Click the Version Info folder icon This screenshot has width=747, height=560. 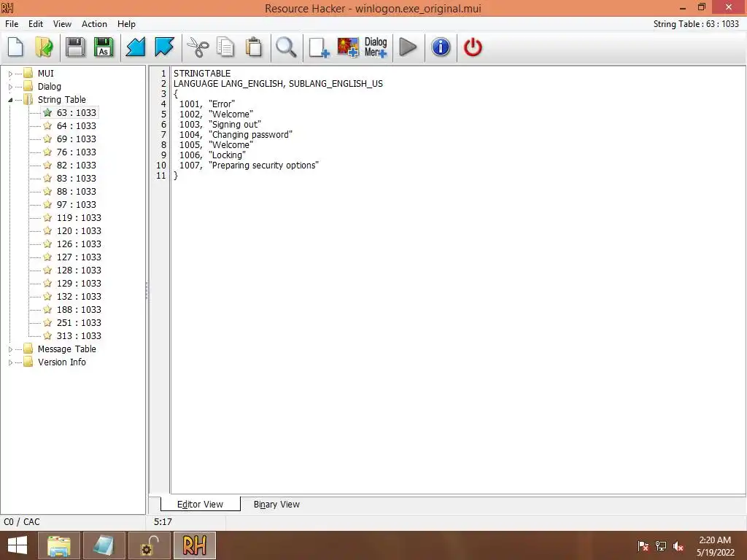point(28,362)
